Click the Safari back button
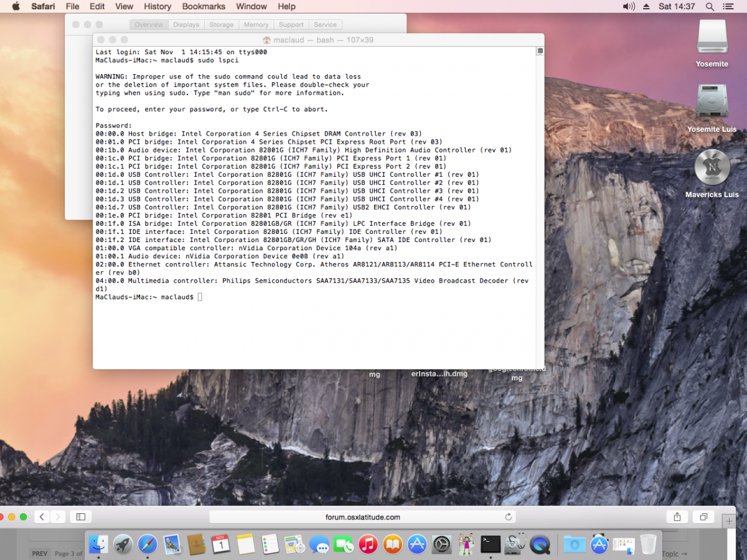Screen dimensions: 747x560 click(42, 516)
